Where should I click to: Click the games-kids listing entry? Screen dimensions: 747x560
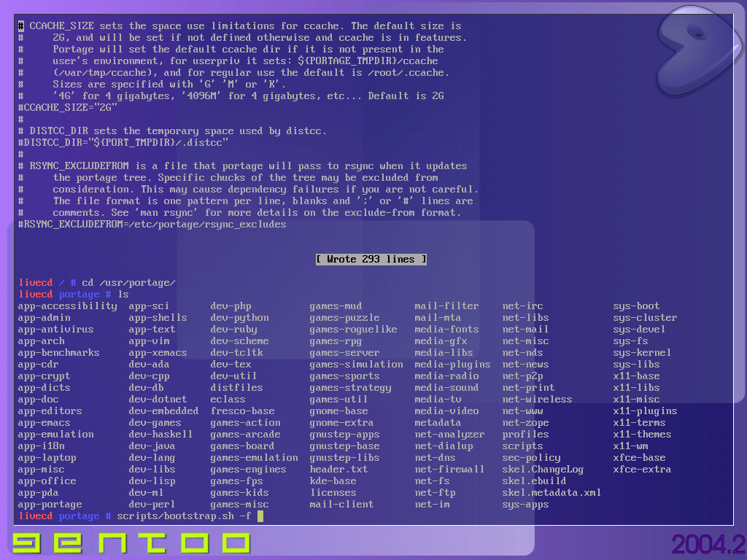(x=239, y=493)
